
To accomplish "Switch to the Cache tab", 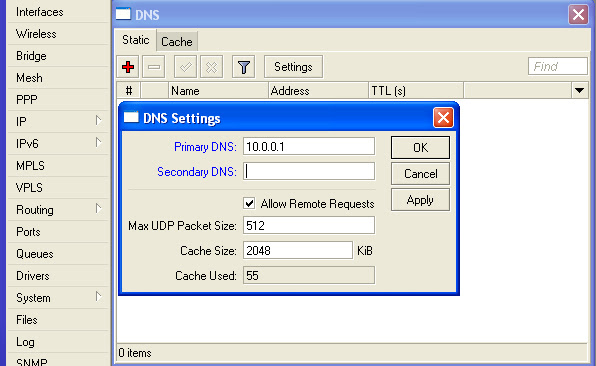I will [x=177, y=41].
